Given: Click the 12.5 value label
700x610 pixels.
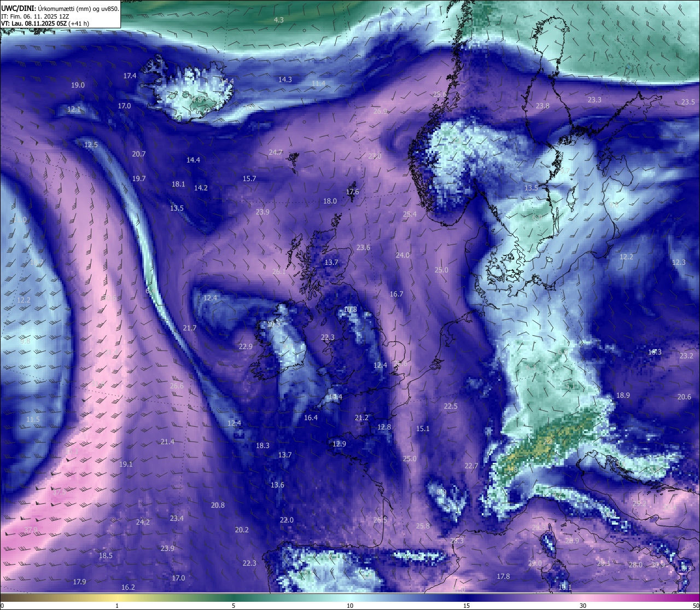Looking at the screenshot, I should coord(91,145).
